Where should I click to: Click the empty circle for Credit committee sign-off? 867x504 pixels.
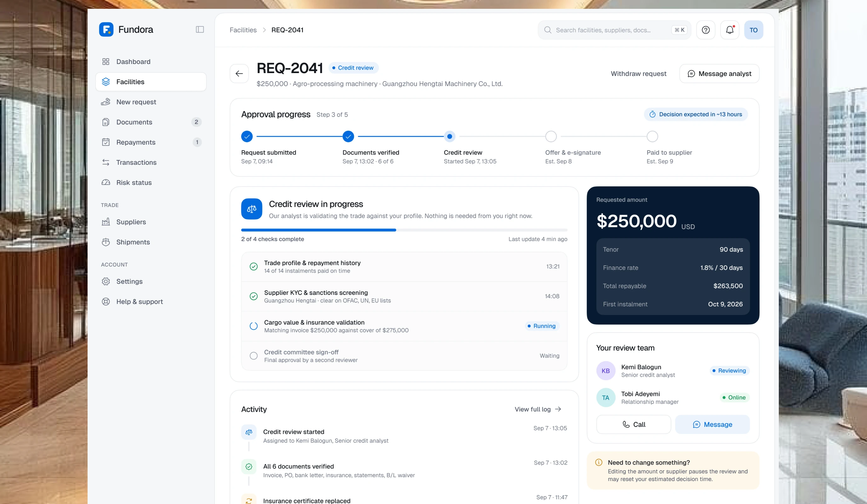point(253,356)
